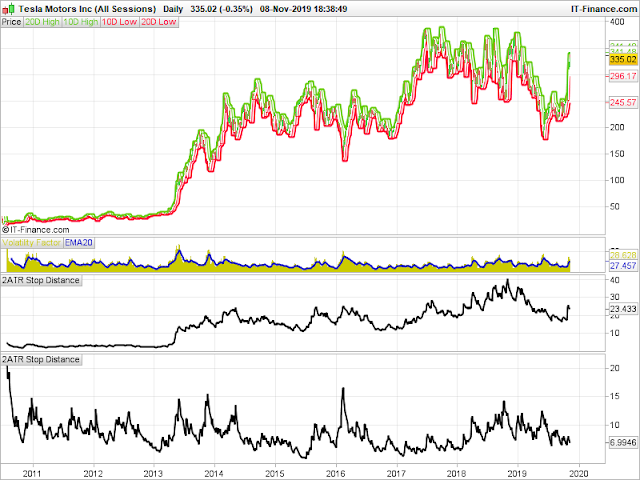
Task: Toggle the 20D High legend label
Action: tap(42, 22)
